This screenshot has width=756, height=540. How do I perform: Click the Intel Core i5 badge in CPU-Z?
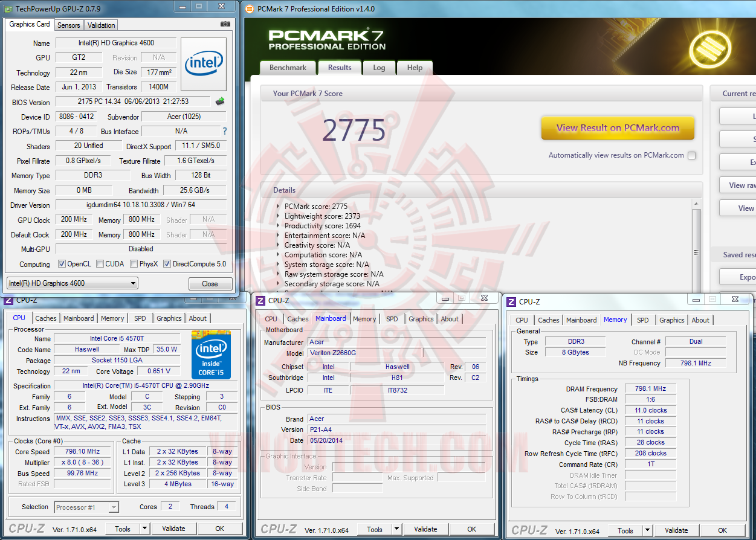click(x=211, y=355)
